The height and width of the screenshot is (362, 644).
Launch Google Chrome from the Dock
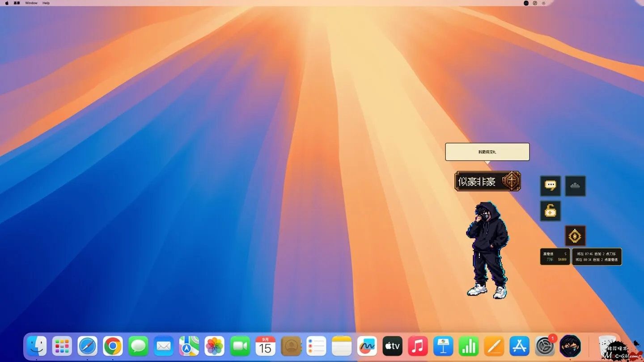point(113,346)
